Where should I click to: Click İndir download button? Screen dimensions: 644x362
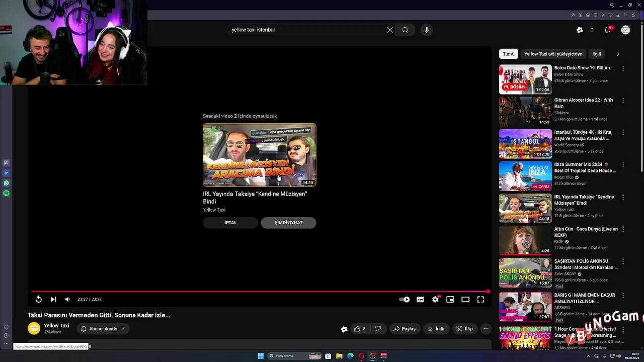(436, 329)
